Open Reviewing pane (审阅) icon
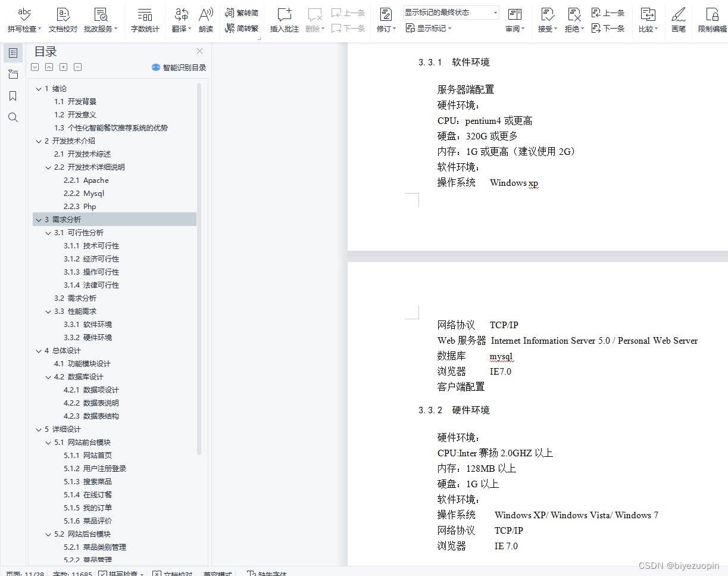Image resolution: width=728 pixels, height=576 pixels. point(514,15)
